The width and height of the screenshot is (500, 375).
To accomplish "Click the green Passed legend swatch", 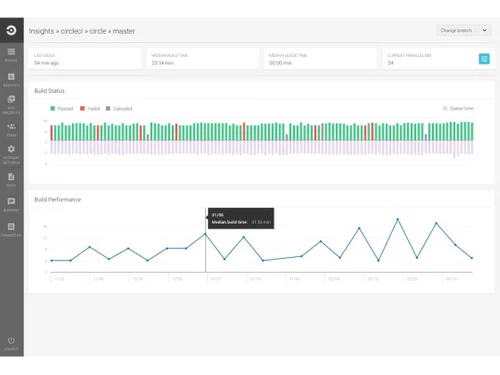I will tap(53, 108).
